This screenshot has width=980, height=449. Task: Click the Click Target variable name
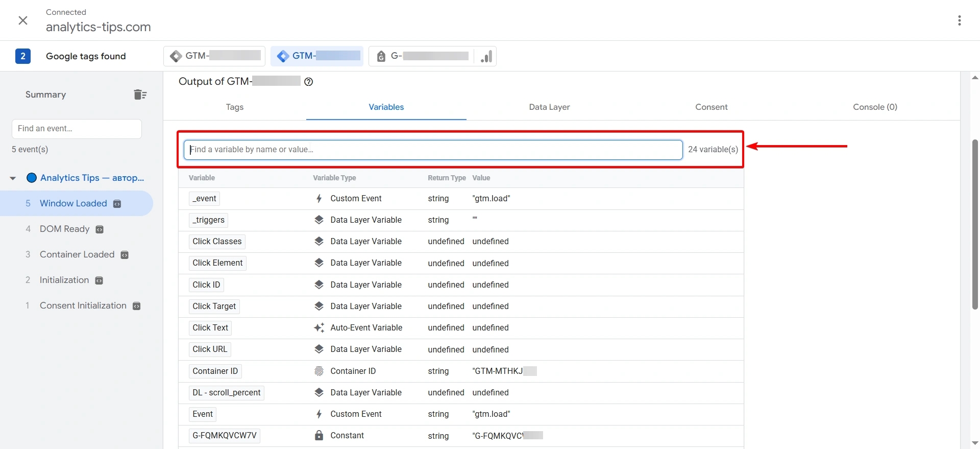pos(214,306)
